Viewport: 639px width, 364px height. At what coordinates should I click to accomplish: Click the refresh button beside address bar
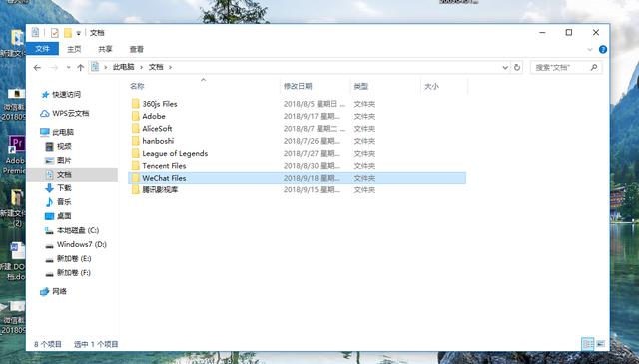pyautogui.click(x=517, y=67)
